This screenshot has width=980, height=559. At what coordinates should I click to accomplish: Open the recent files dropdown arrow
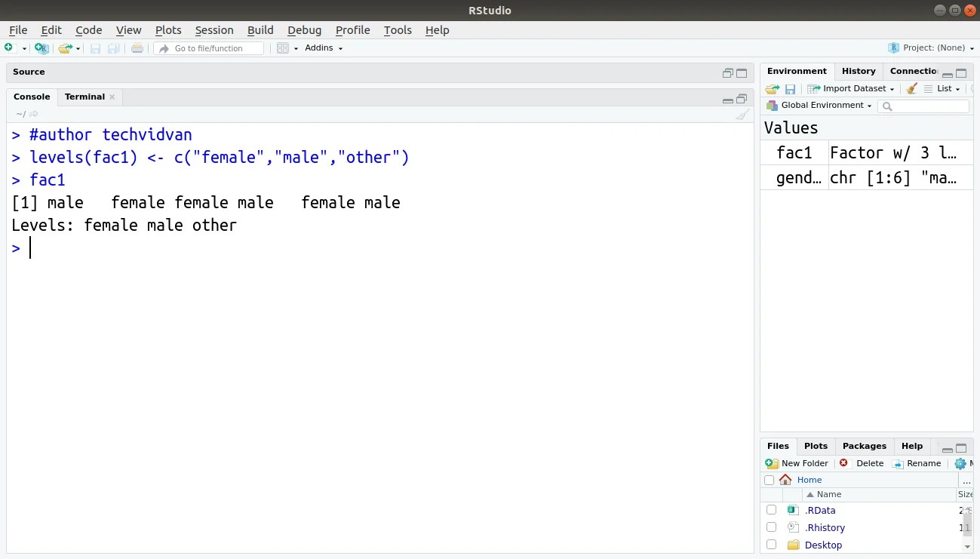pyautogui.click(x=78, y=49)
